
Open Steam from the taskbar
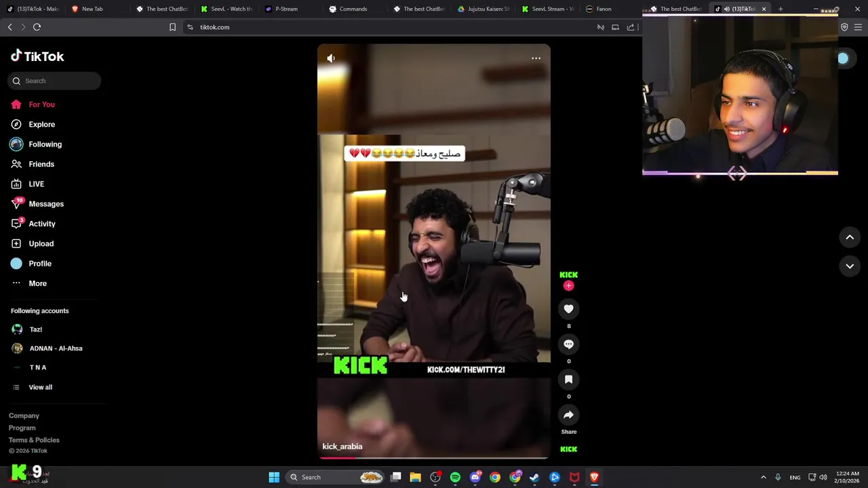534,477
